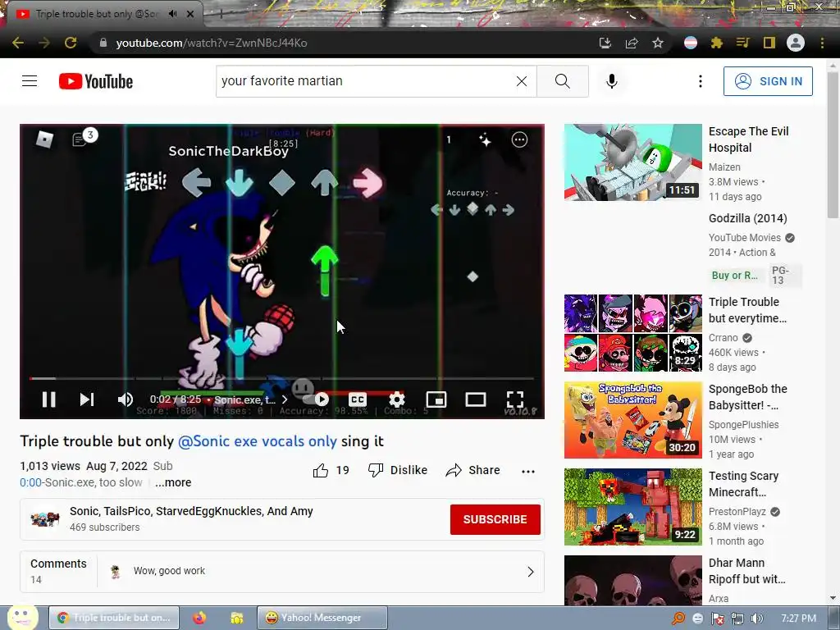Run search with magnifier button
The image size is (840, 630).
[563, 81]
